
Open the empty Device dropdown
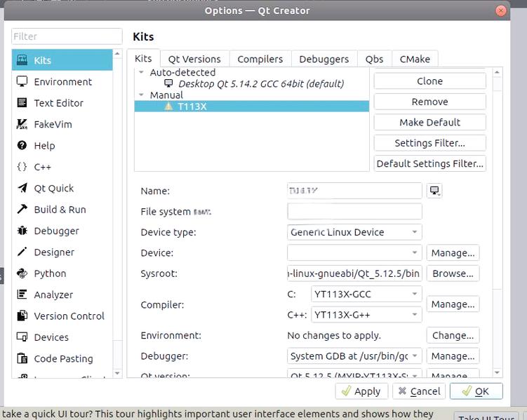coord(354,252)
